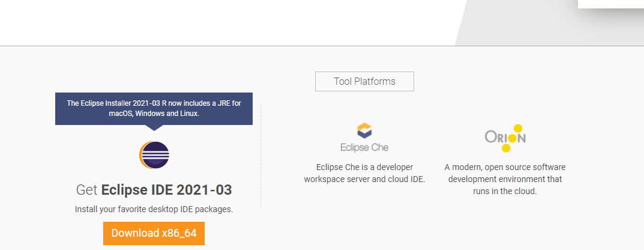Select the 'Install your favorite desktop IDE packages.' text

(x=154, y=209)
